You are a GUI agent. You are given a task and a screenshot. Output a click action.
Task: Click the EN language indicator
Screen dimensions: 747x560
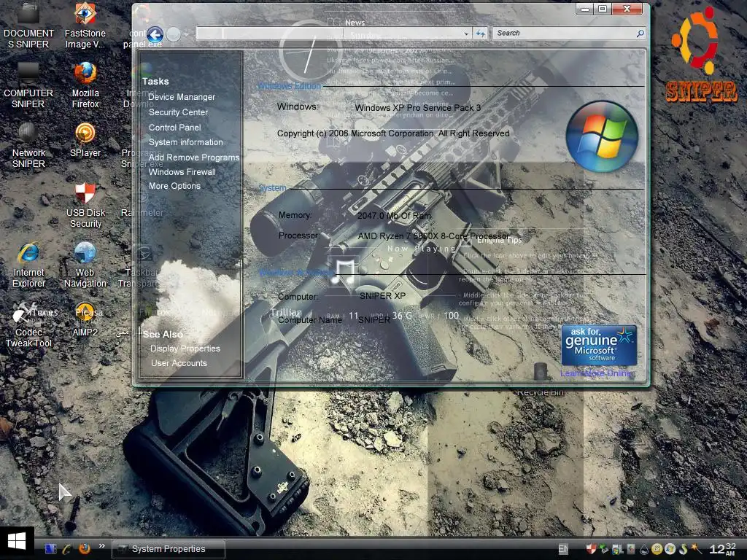tap(563, 549)
